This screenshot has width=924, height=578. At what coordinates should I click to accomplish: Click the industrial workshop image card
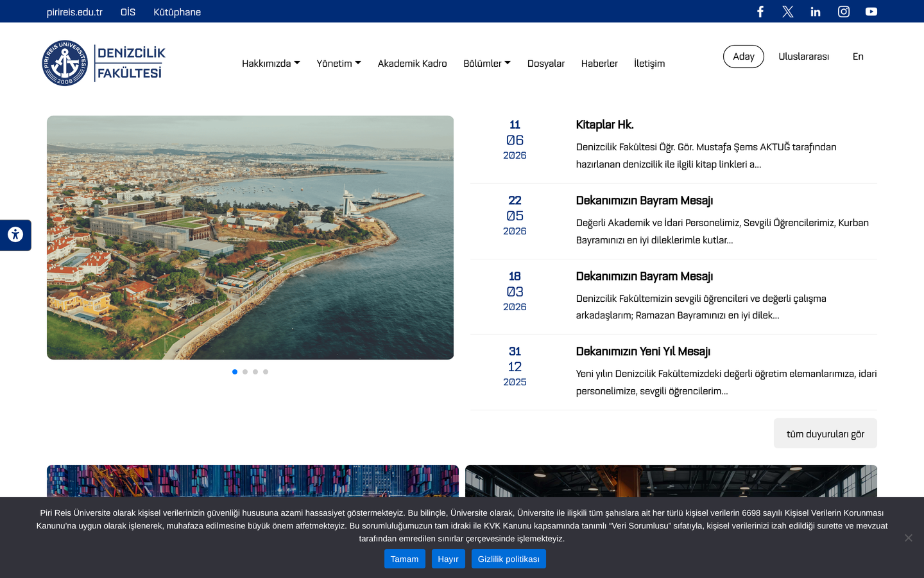click(671, 481)
